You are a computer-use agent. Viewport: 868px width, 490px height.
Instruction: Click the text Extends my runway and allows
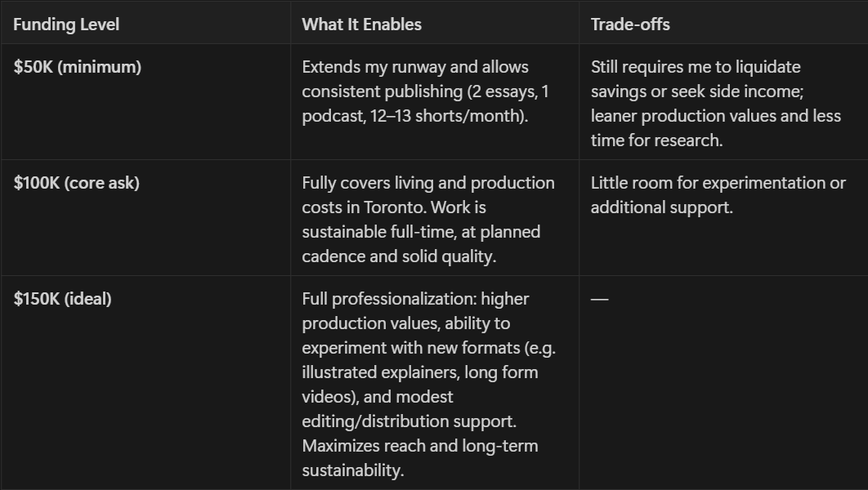point(415,67)
